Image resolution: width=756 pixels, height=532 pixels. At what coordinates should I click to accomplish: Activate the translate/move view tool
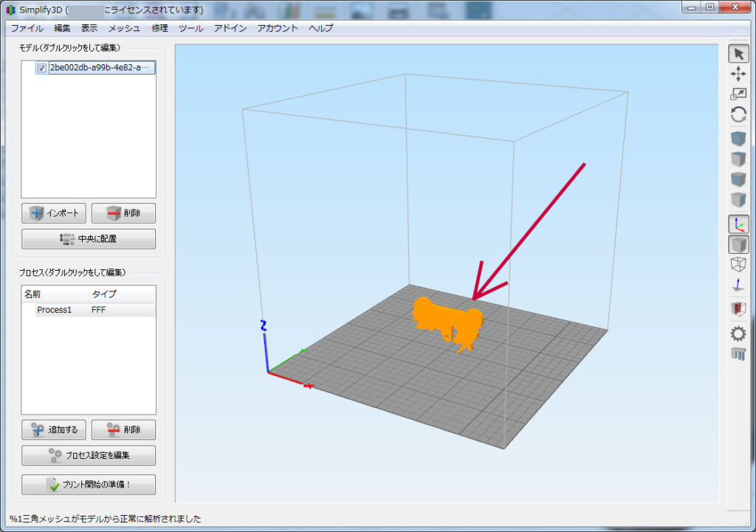click(x=738, y=74)
